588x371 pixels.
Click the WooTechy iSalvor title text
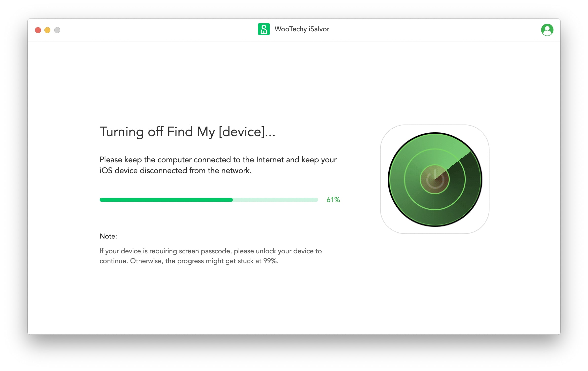(302, 29)
